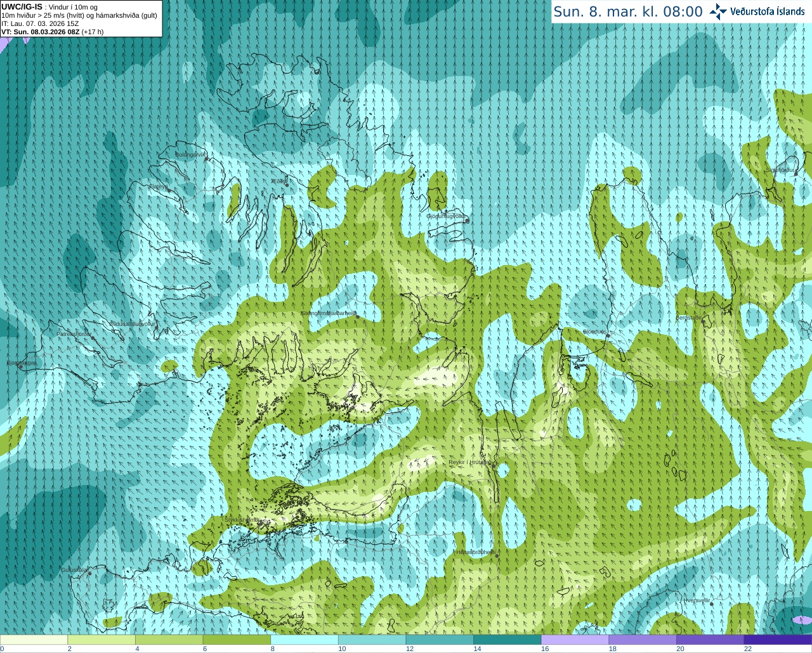
Task: Click the 'IT: Lau. 07. 03. 2026 15Z' line
Action: tap(41, 23)
